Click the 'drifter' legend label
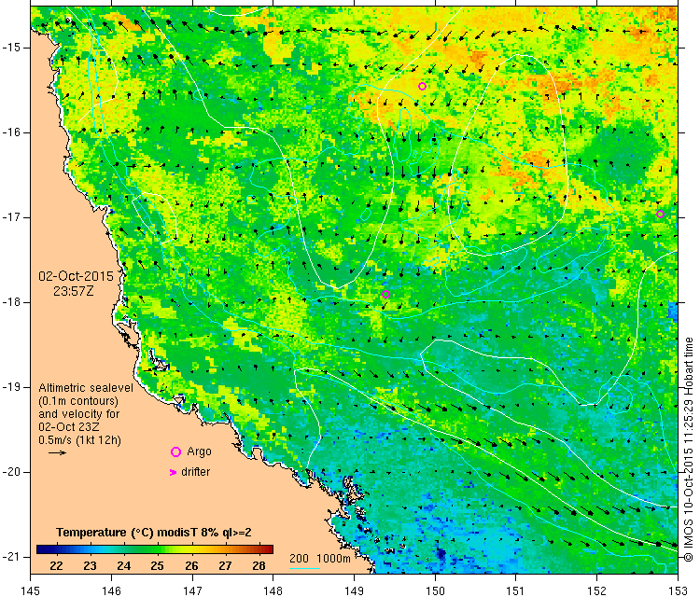 pos(196,472)
